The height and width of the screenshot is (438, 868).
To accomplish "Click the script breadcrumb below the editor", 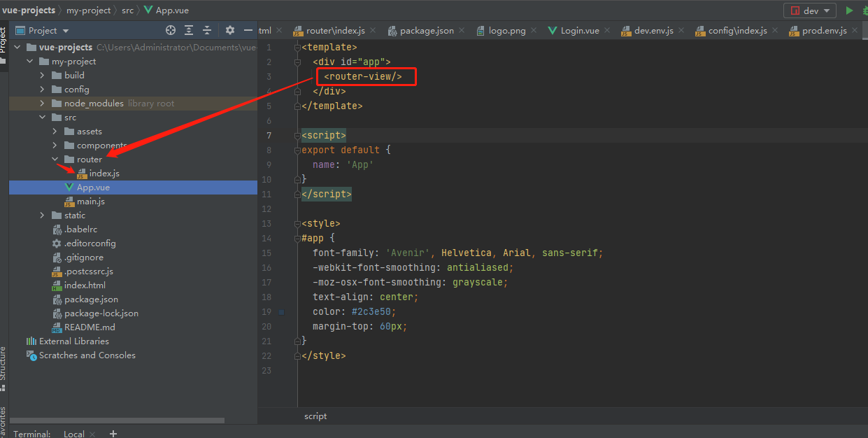I will coord(315,416).
